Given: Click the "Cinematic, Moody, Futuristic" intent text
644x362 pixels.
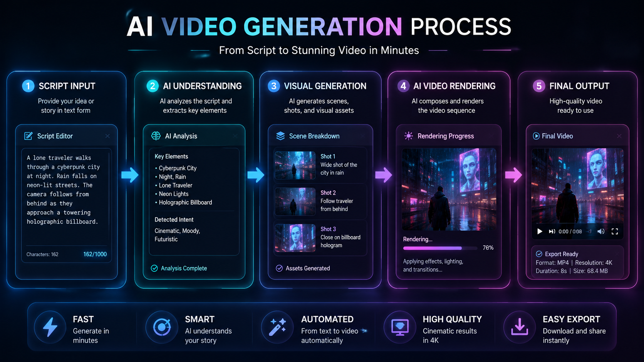Looking at the screenshot, I should 177,235.
